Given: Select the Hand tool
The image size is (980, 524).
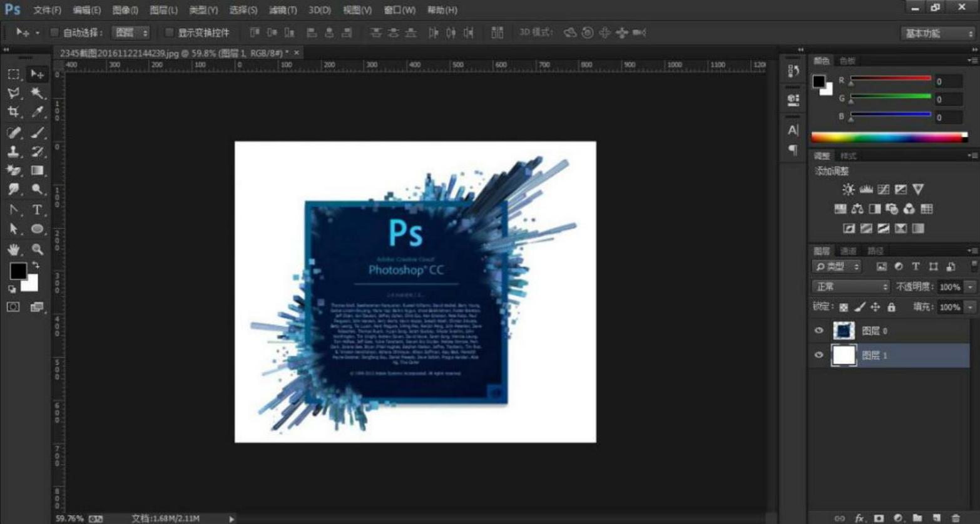Looking at the screenshot, I should tap(13, 249).
